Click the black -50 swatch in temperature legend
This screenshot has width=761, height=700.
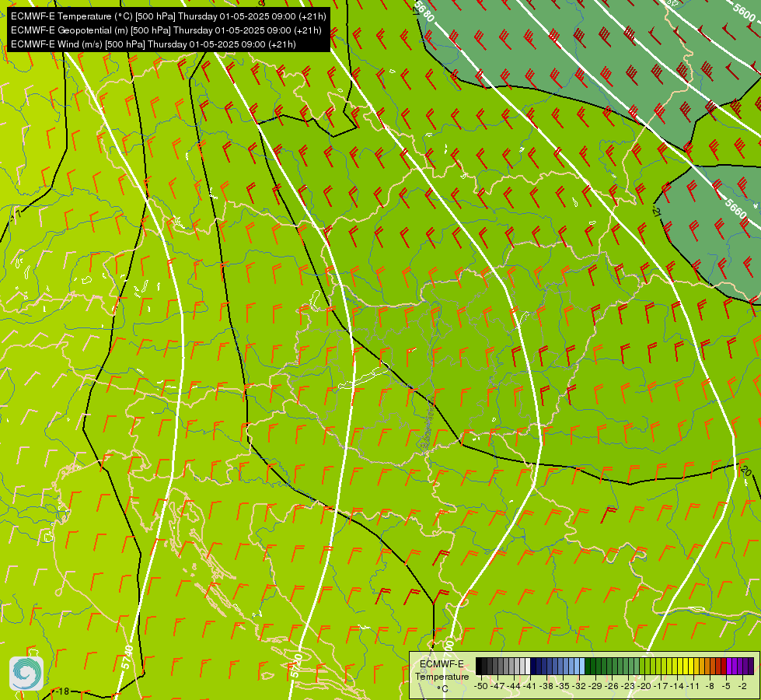click(x=479, y=666)
